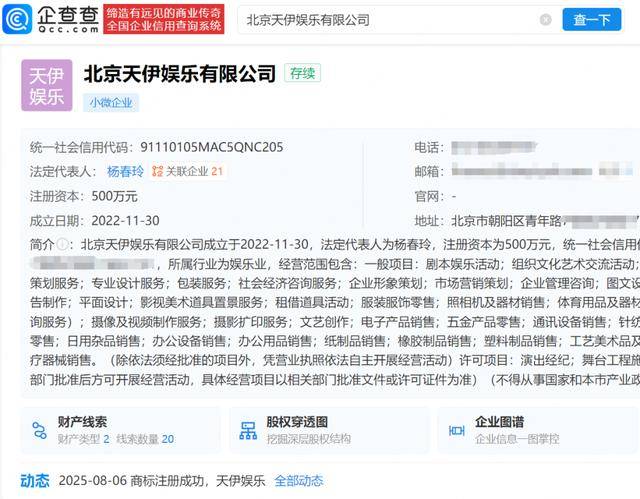Open the 股权穿透图 card

(329, 430)
